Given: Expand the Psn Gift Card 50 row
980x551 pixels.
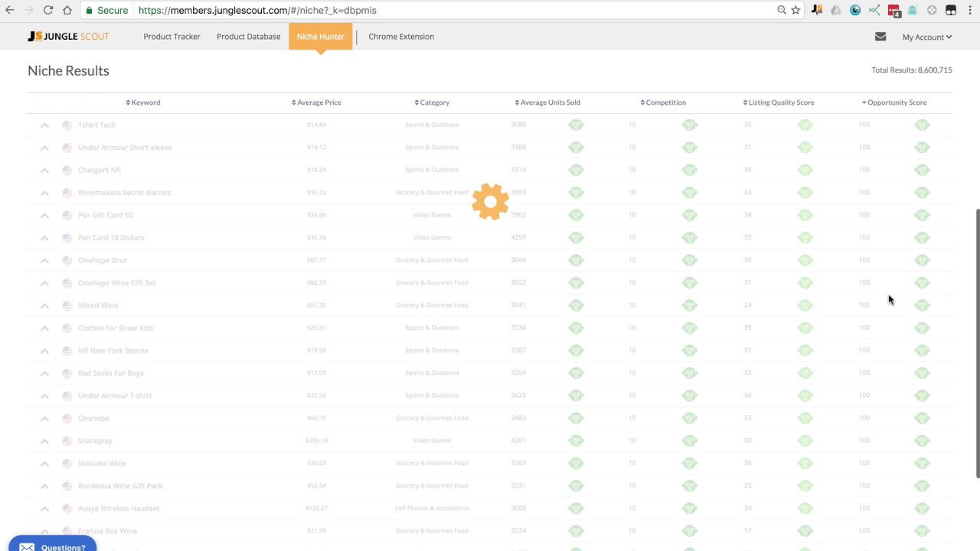Looking at the screenshot, I should 44,215.
